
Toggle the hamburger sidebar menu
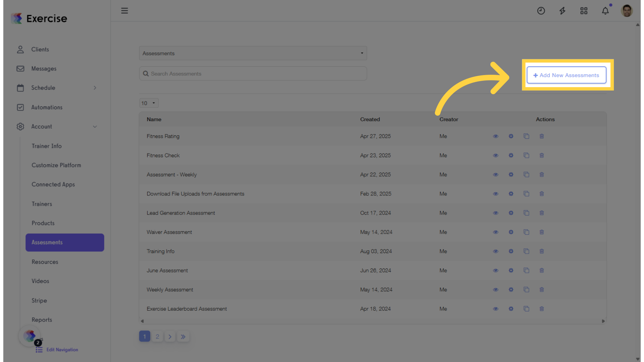124,11
